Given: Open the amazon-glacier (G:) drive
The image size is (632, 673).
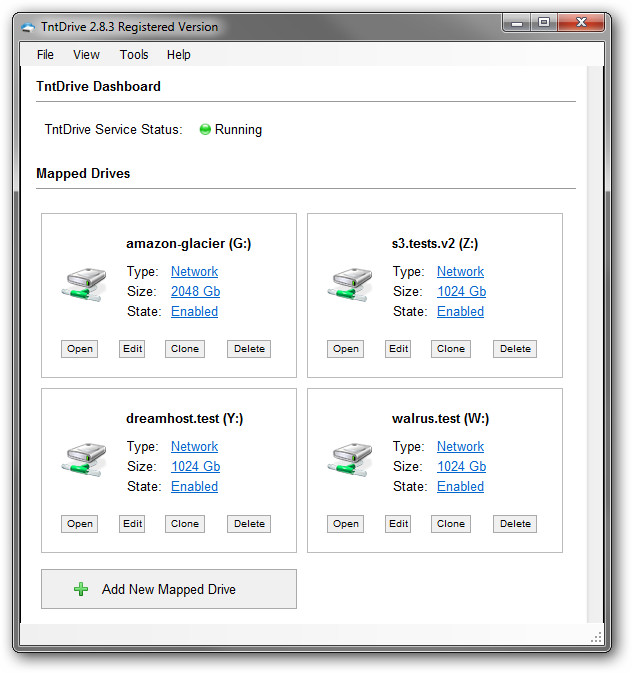Looking at the screenshot, I should coord(79,349).
